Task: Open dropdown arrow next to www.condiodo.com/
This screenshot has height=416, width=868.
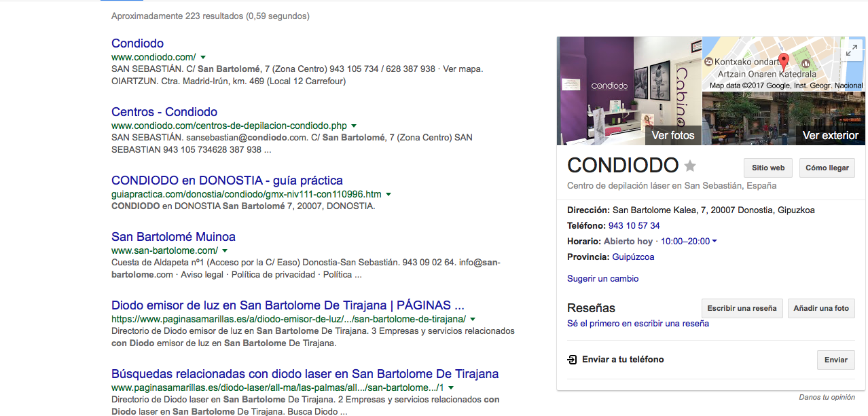Action: [x=203, y=58]
